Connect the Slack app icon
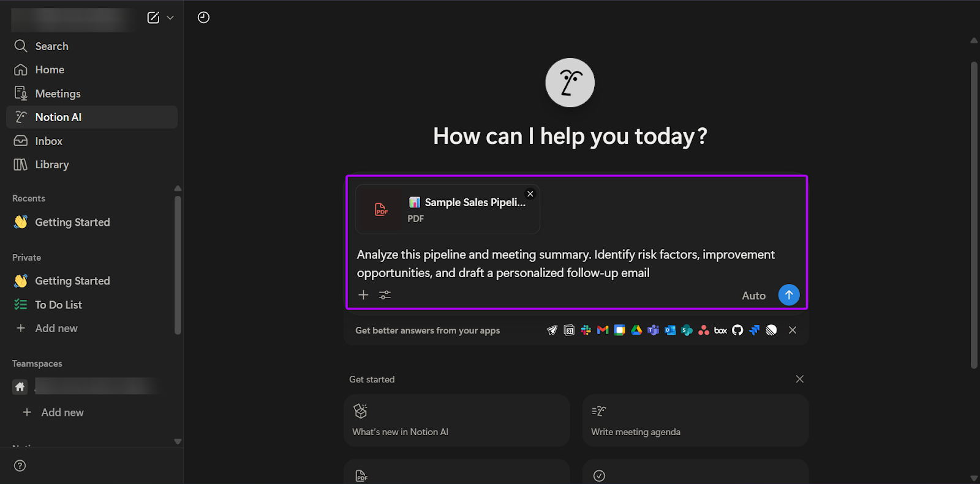Screen dimensions: 980x484 coord(586,330)
